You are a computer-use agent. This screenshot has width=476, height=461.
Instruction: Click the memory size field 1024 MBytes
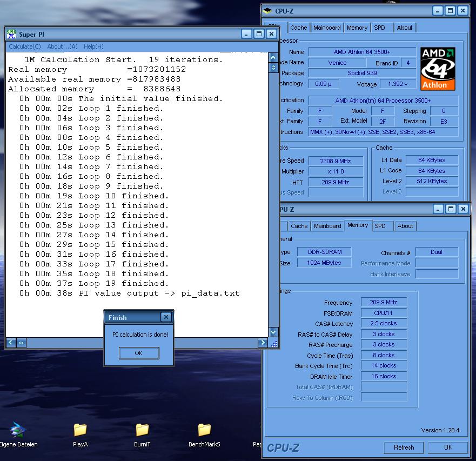tap(325, 263)
